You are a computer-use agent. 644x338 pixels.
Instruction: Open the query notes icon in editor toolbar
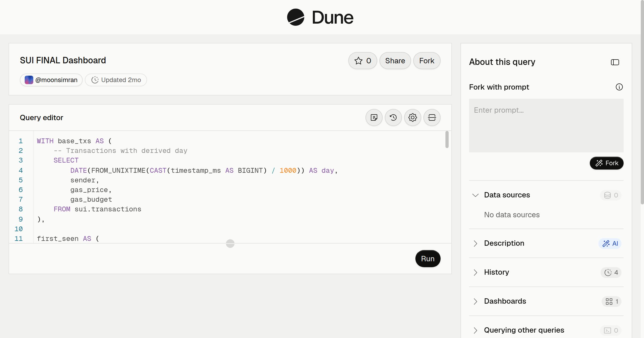(x=374, y=117)
